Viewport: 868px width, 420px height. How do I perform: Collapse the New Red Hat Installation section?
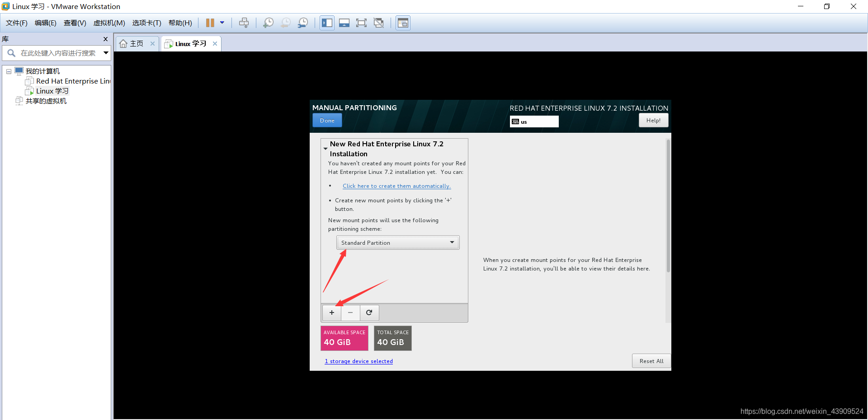pos(325,149)
